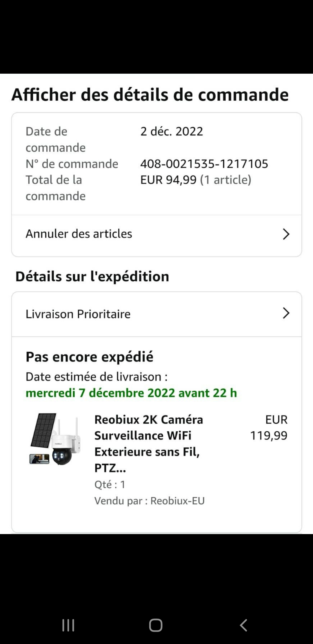Tap the order total EUR 94,99
The height and width of the screenshot is (644, 313).
click(x=168, y=180)
